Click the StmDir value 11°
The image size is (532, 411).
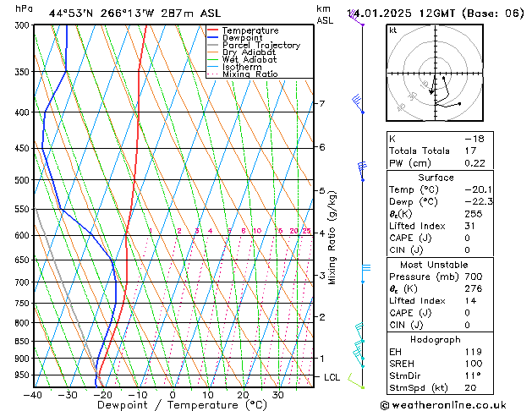point(473,375)
